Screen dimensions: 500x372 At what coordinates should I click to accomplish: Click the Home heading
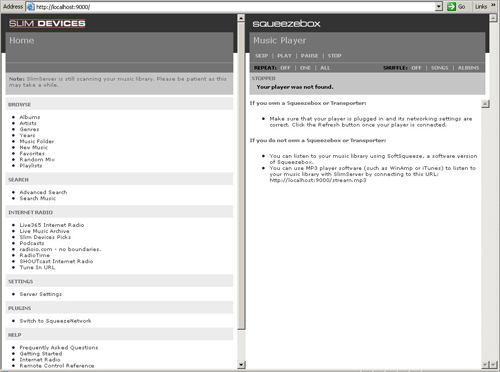pos(21,40)
